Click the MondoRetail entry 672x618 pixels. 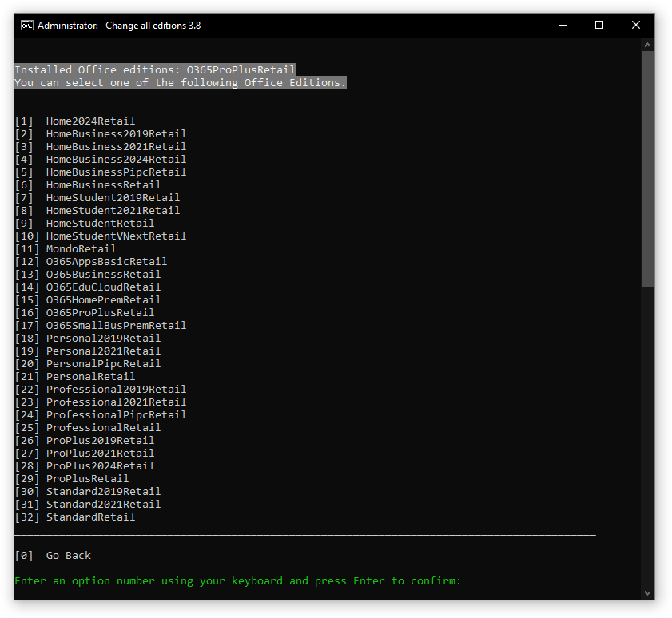[81, 249]
